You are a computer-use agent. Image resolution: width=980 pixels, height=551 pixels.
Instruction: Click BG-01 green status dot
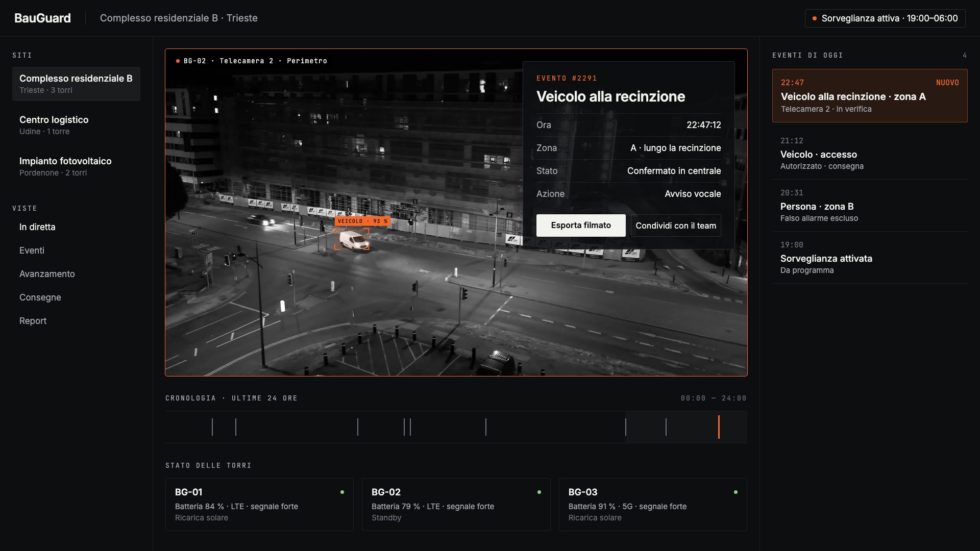pyautogui.click(x=342, y=492)
